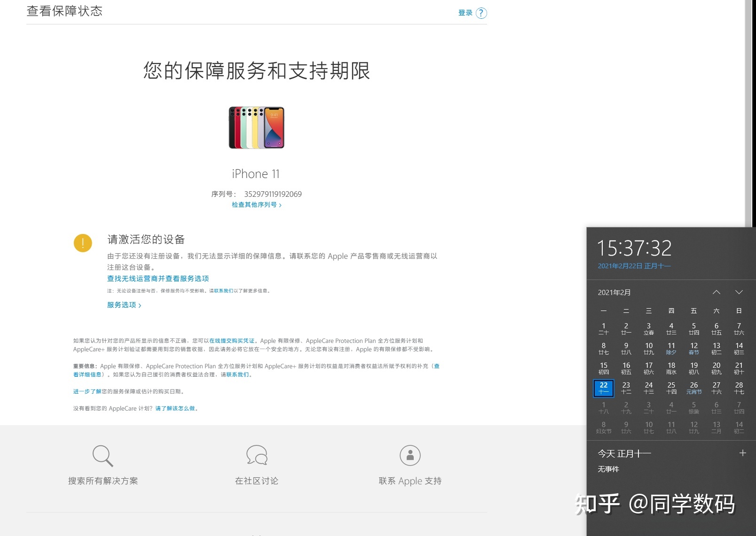Viewport: 756px width, 536px height.
Task: Click the 登录 sign-in link
Action: [x=465, y=13]
